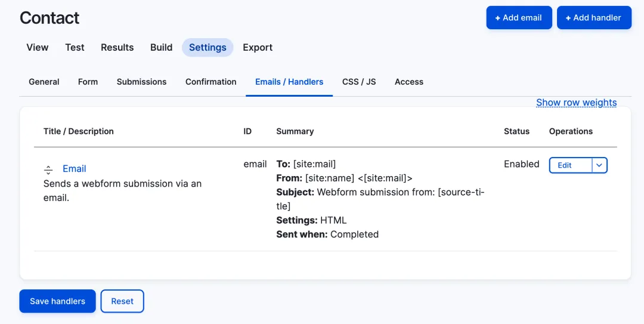Click the Summary column header
This screenshot has height=324, width=644.
295,132
